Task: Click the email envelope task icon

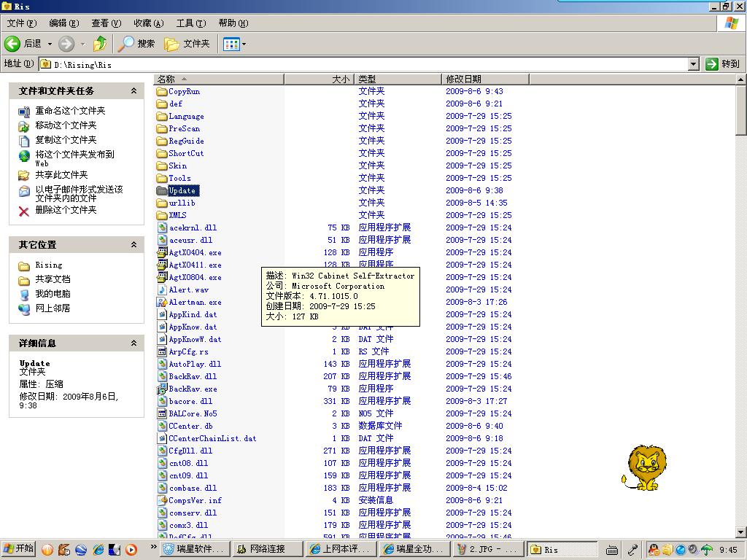Action: coord(24,191)
